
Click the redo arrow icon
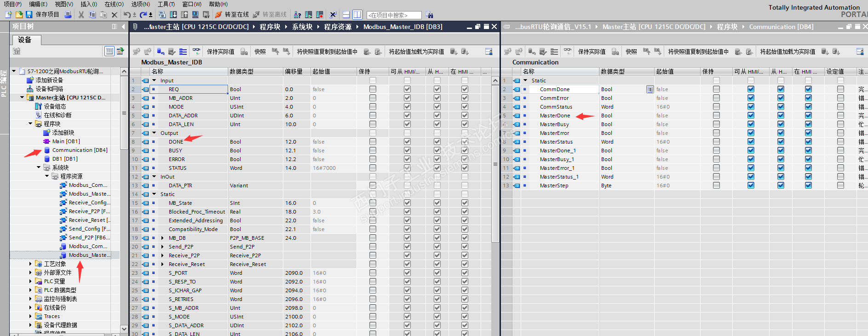(x=143, y=15)
